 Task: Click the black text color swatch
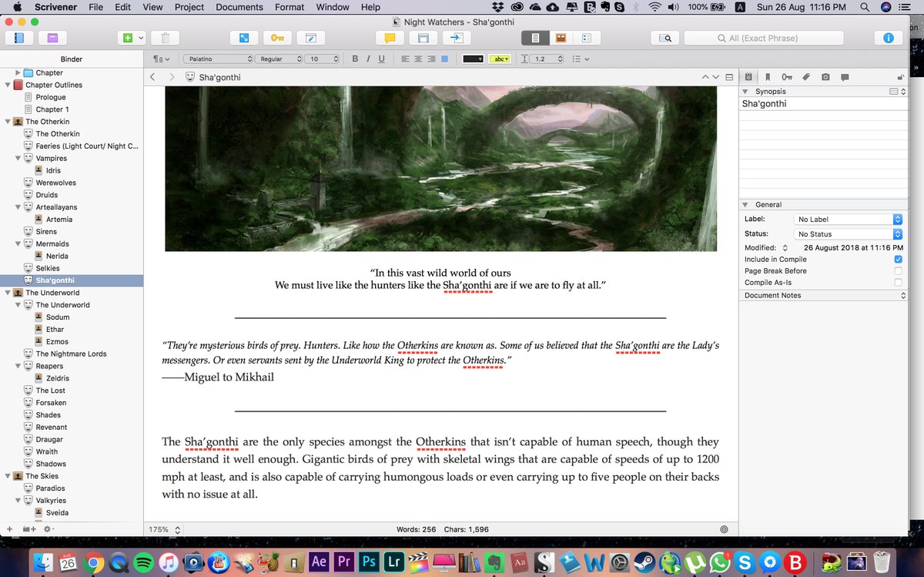click(x=473, y=59)
